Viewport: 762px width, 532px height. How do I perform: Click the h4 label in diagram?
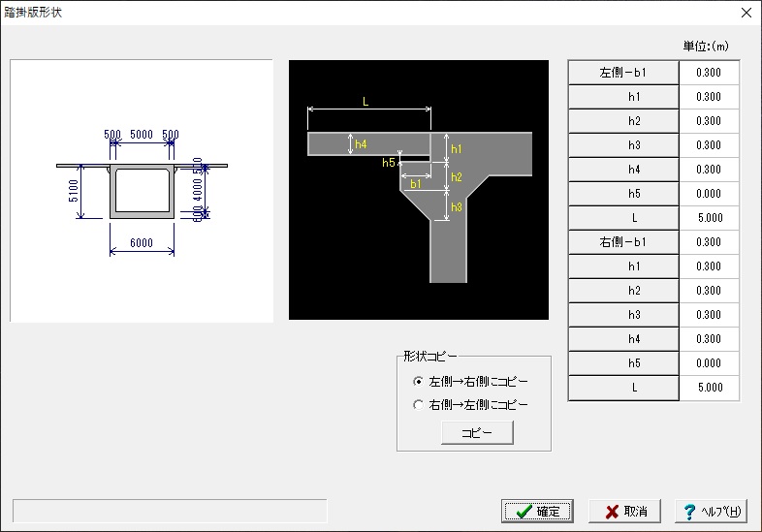[361, 143]
